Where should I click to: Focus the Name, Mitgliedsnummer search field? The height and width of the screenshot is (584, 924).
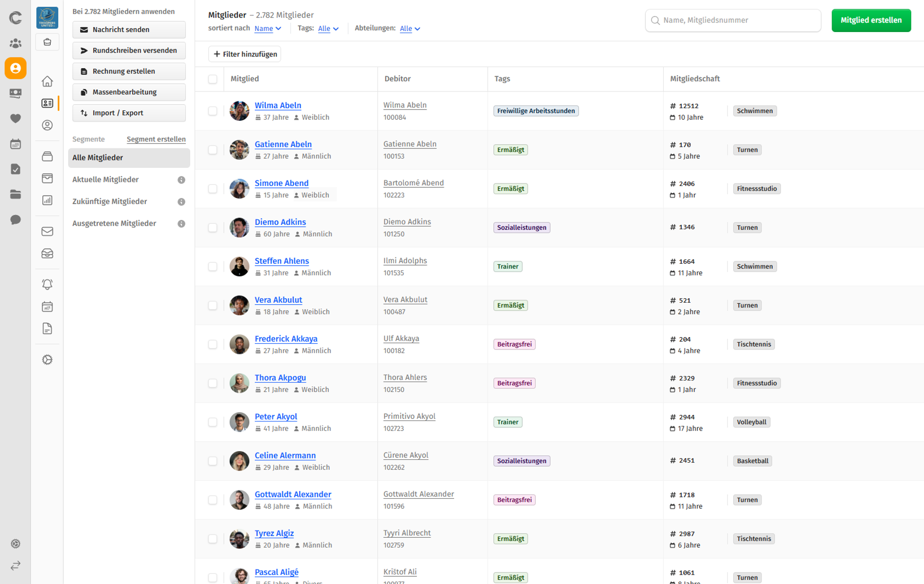(733, 20)
